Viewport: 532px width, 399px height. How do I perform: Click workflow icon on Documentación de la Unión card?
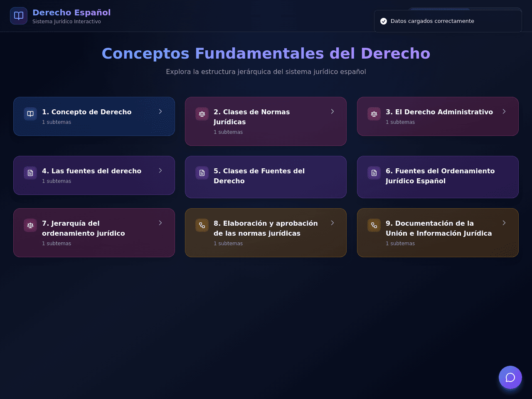pos(374,225)
